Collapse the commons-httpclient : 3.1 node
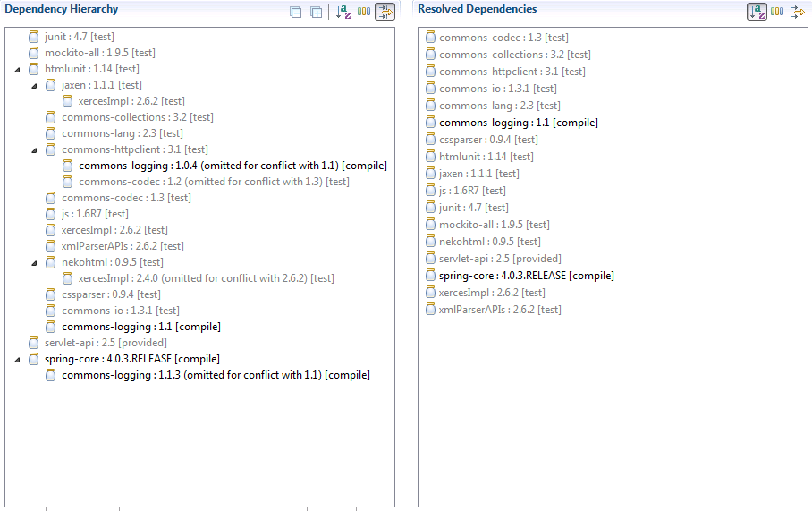This screenshot has width=812, height=511. [x=35, y=149]
